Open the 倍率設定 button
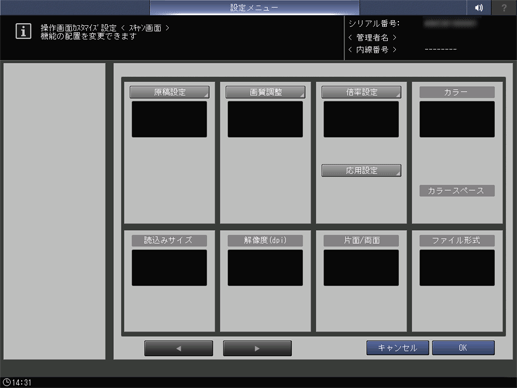The width and height of the screenshot is (517, 388). (x=361, y=92)
